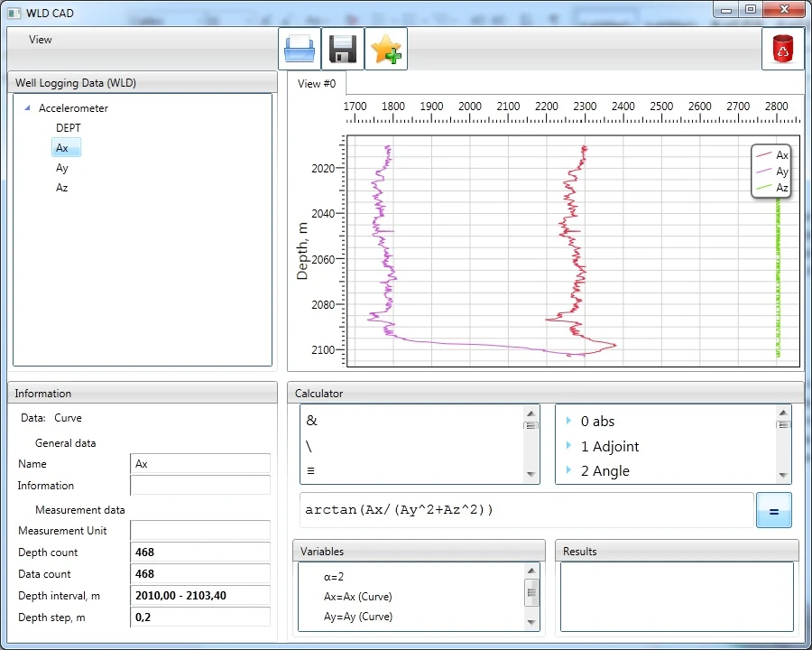This screenshot has height=650, width=812.
Task: Click the Measurement Unit input field
Action: [200, 530]
